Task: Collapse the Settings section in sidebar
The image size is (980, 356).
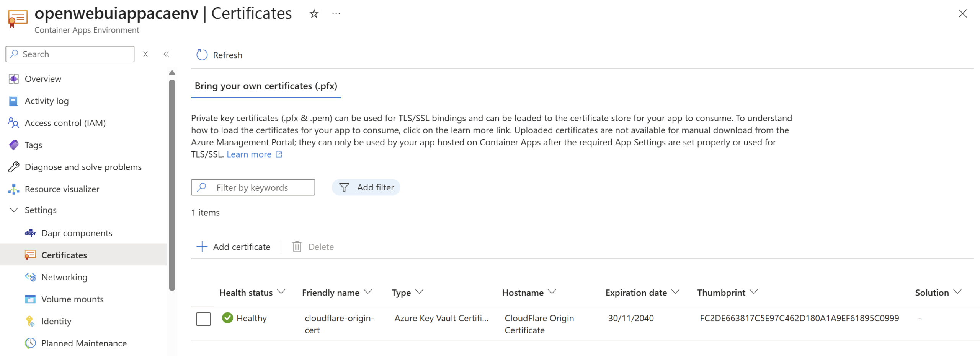Action: pyautogui.click(x=14, y=210)
